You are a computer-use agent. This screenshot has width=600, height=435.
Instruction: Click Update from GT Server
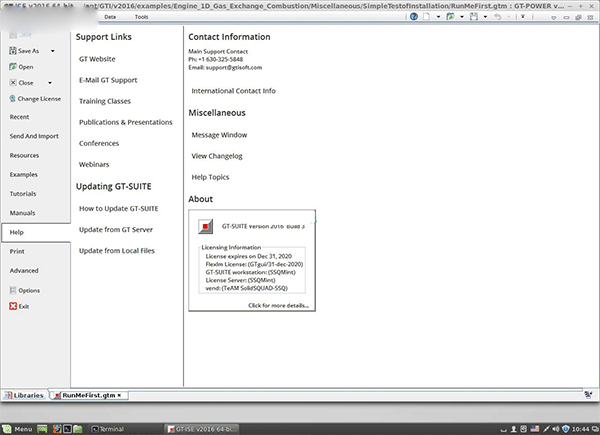116,230
